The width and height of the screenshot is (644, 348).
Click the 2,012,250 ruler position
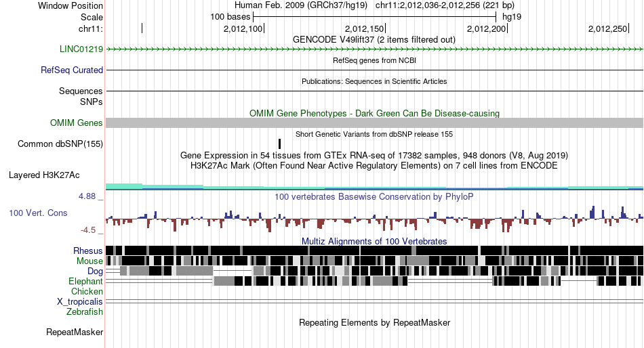pos(607,28)
